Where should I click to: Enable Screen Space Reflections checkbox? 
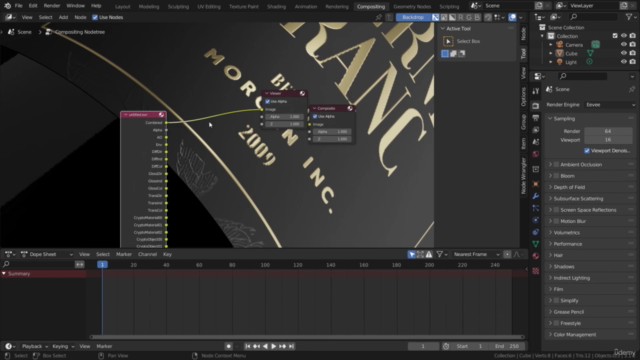tap(556, 210)
